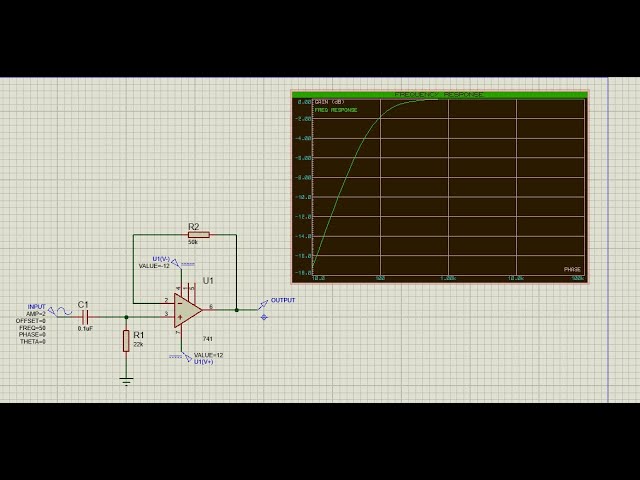The image size is (640, 480).
Task: Click the 0.1uF capacitor value
Action: point(85,328)
